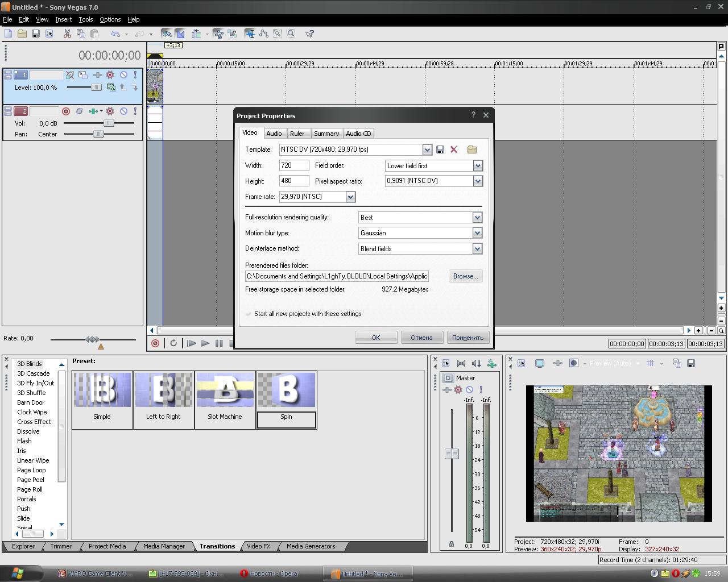The height and width of the screenshot is (582, 728).
Task: Open the Frame rate dropdown
Action: [350, 197]
